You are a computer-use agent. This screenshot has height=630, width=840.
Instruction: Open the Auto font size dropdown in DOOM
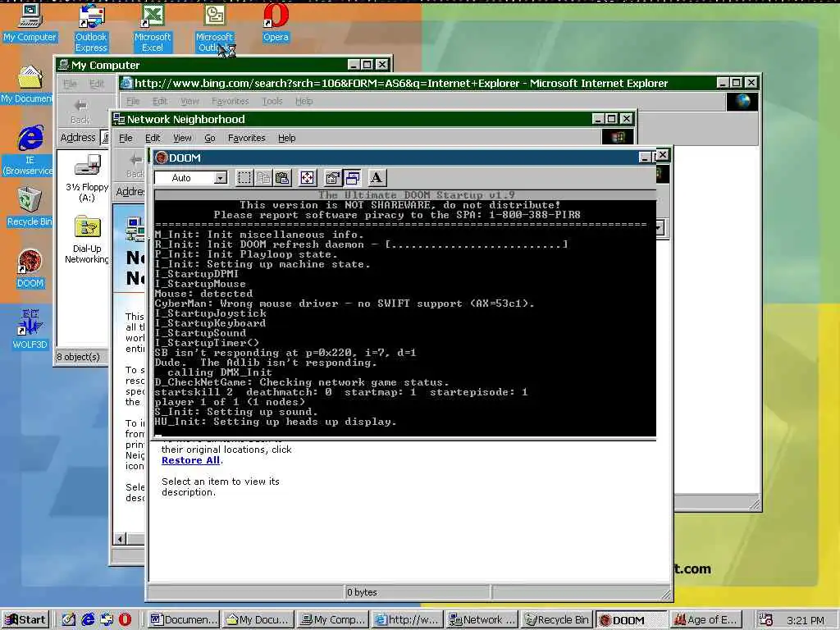(220, 178)
